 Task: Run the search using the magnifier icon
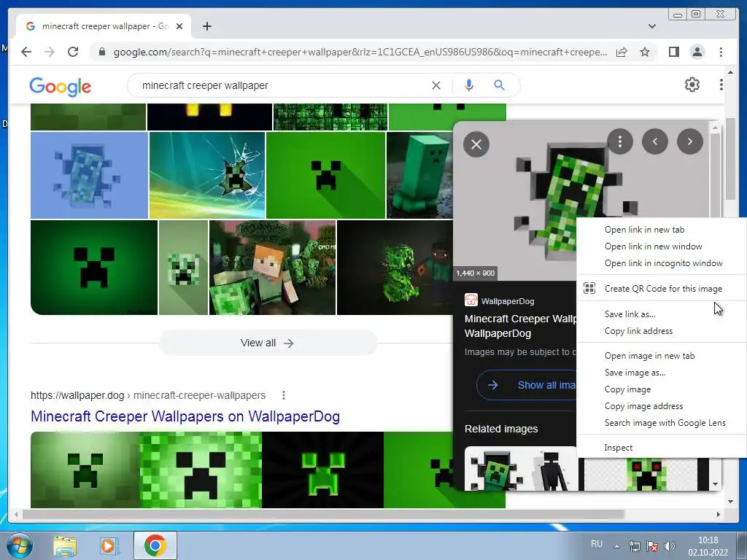(x=499, y=85)
